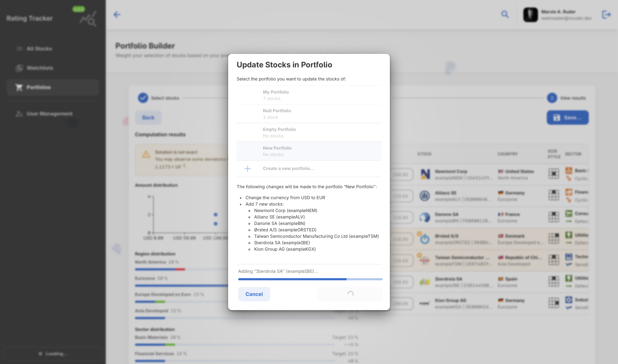Click the sign-out icon at top right

[606, 15]
